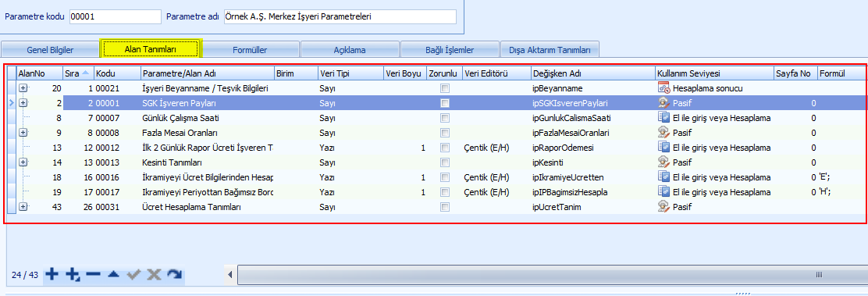Click the Veri Tipi column header

(350, 73)
